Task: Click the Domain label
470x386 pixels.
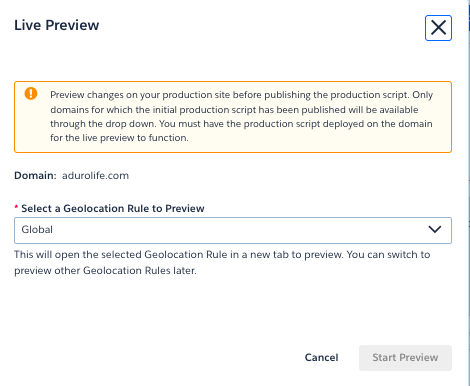Action: tap(35, 176)
